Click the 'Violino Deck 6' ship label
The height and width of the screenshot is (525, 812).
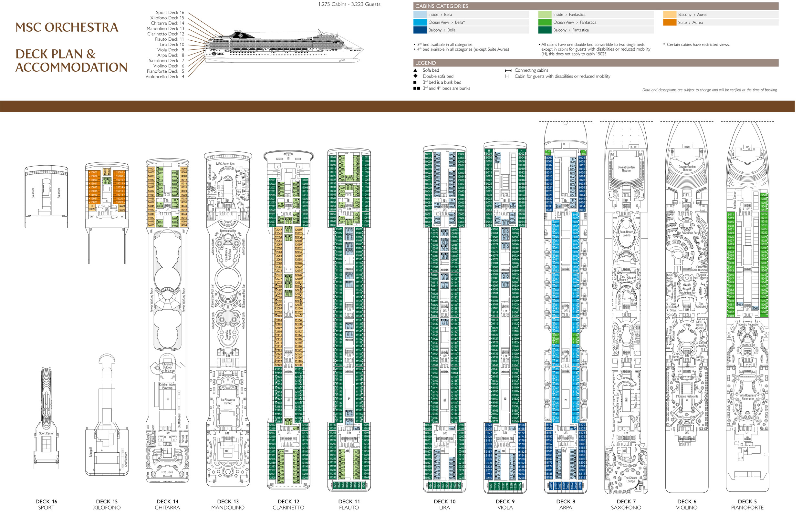coord(169,66)
